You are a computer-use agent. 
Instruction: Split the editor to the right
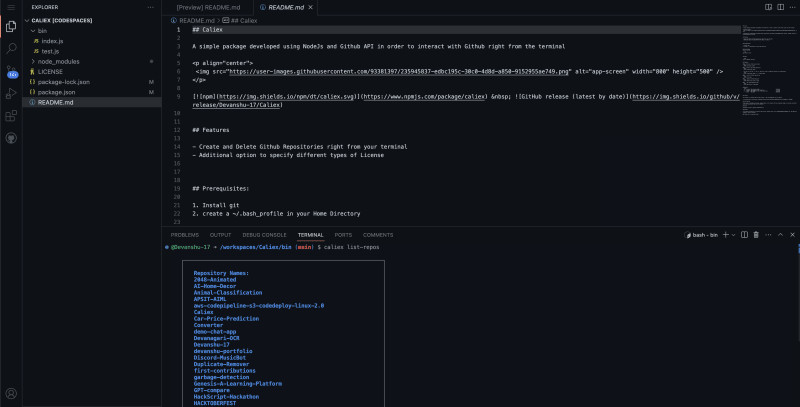pyautogui.click(x=781, y=7)
